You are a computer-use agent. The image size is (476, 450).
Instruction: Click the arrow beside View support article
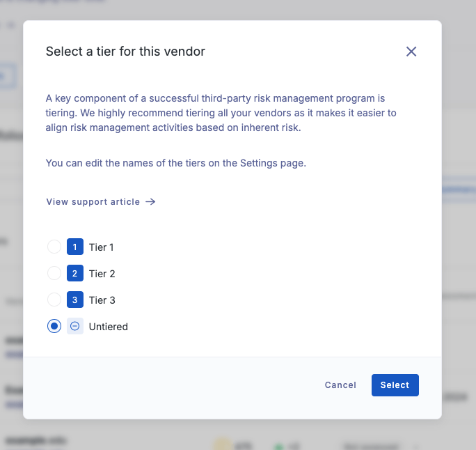pos(150,202)
